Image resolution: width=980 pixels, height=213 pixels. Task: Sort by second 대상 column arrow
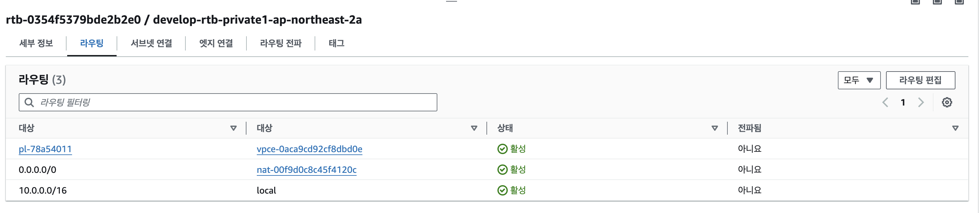[x=474, y=129]
